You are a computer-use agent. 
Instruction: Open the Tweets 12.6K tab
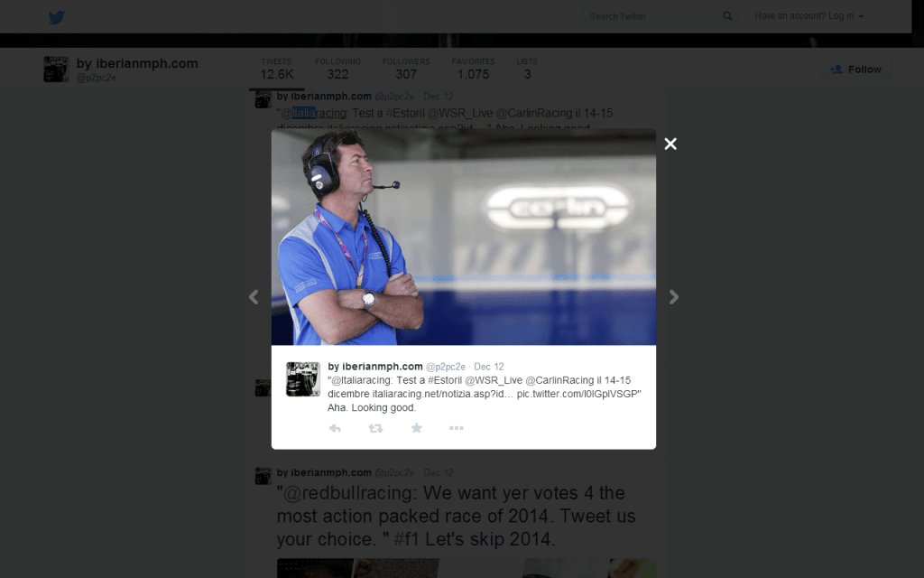click(x=277, y=69)
